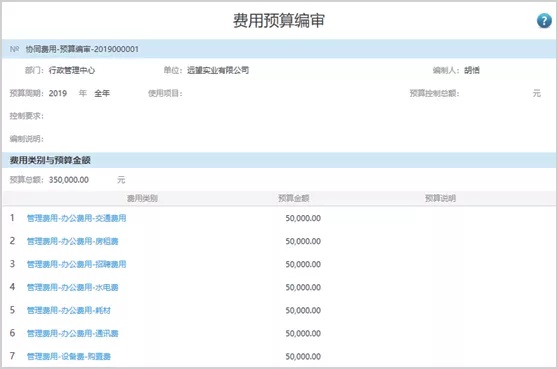Open link 管理费用-办公费用-耗材
The width and height of the screenshot is (558, 369).
point(69,310)
